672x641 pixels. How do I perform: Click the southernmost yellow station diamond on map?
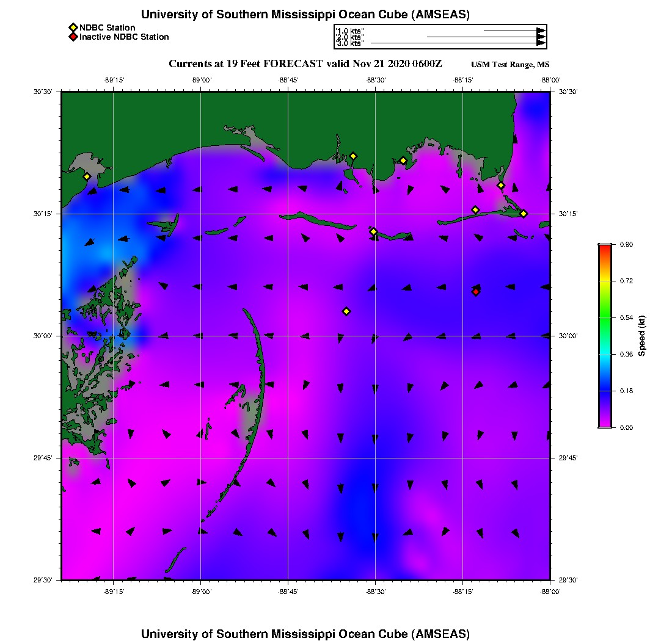[346, 311]
